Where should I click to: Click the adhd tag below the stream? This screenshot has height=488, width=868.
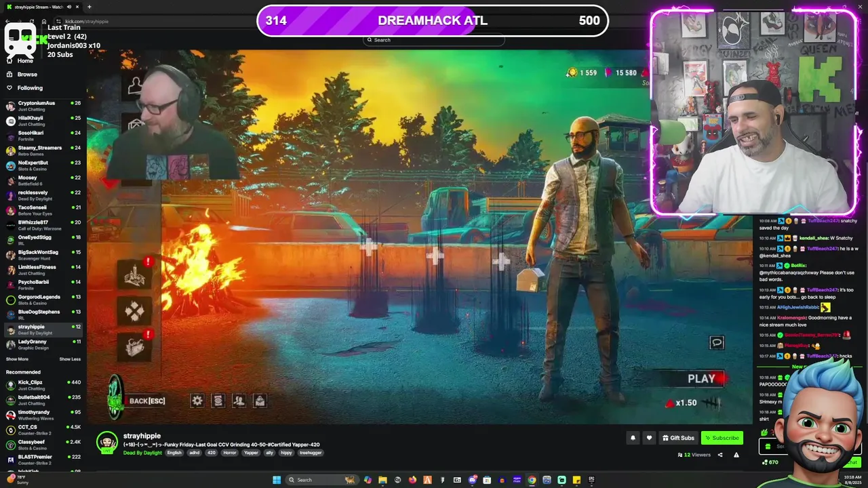pos(194,453)
